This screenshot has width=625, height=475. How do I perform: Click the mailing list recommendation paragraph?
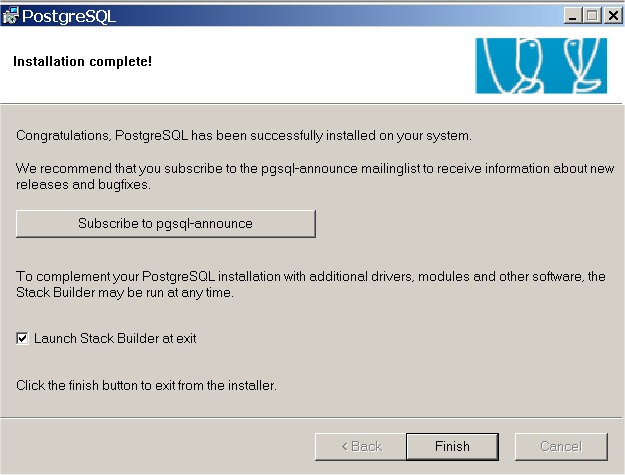(x=315, y=177)
